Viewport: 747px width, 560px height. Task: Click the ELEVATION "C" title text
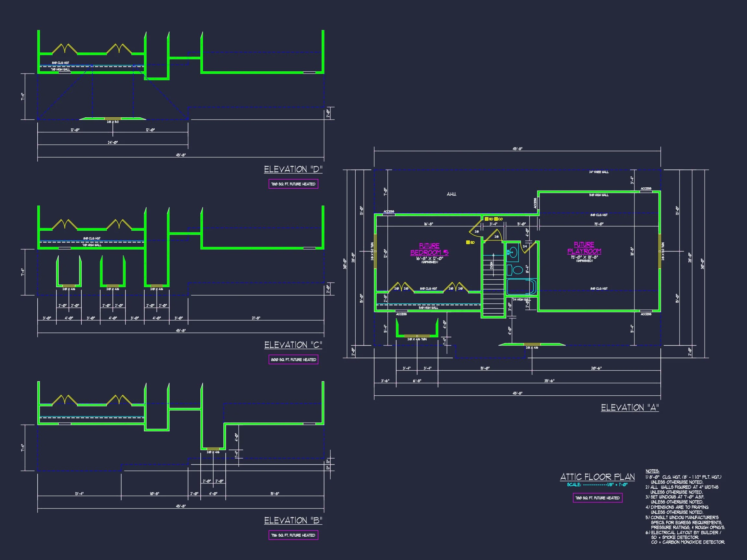293,345
